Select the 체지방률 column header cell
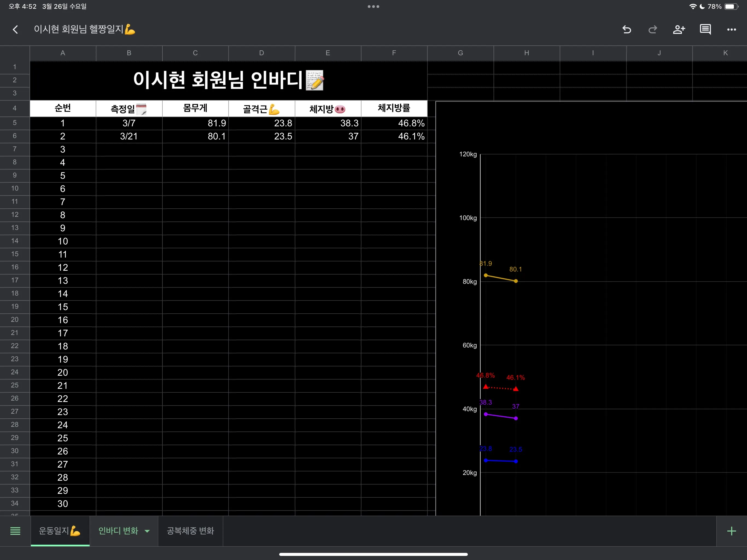Viewport: 747px width, 560px height. 394,109
